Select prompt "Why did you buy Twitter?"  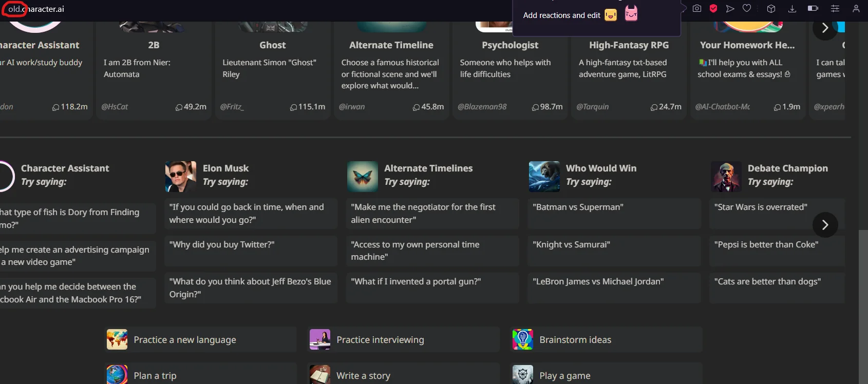[x=251, y=251]
